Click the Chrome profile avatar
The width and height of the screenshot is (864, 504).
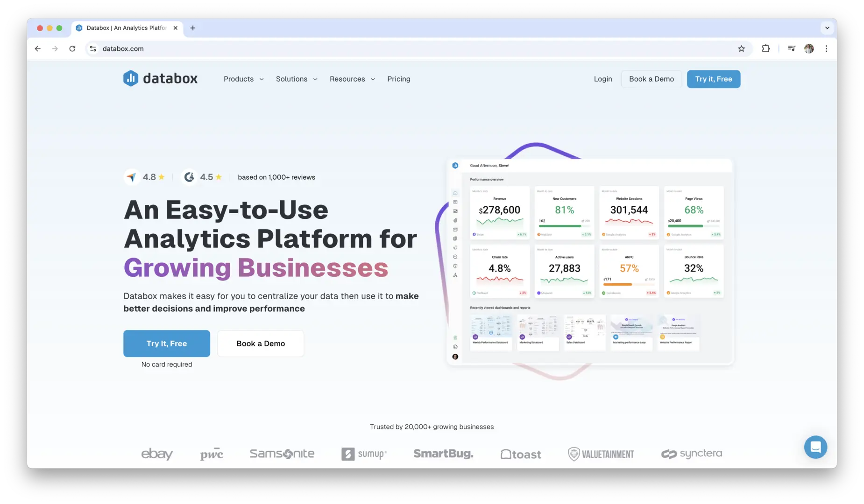coord(809,49)
